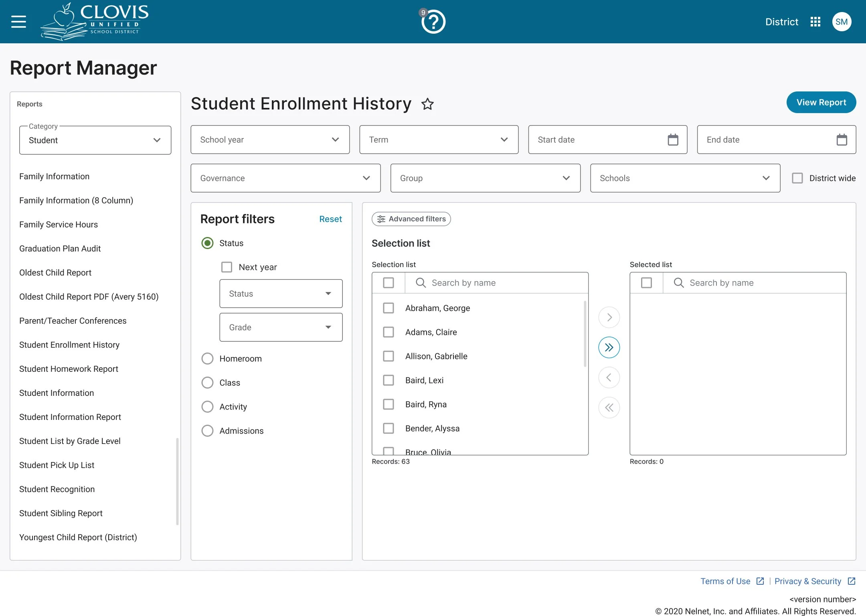Click the SM user avatar
The height and width of the screenshot is (616, 866).
click(841, 22)
